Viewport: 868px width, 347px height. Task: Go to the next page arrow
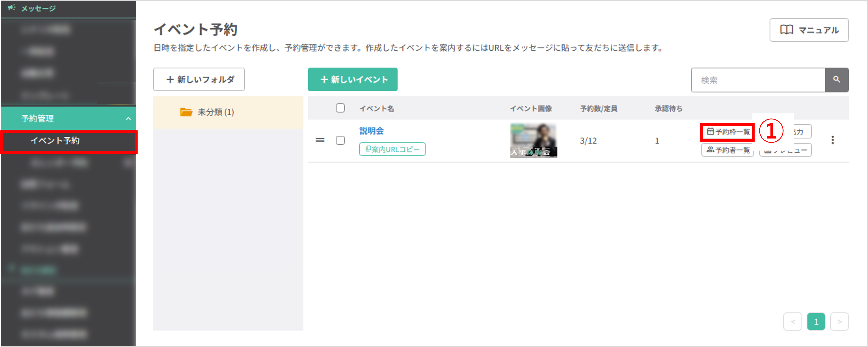point(839,322)
